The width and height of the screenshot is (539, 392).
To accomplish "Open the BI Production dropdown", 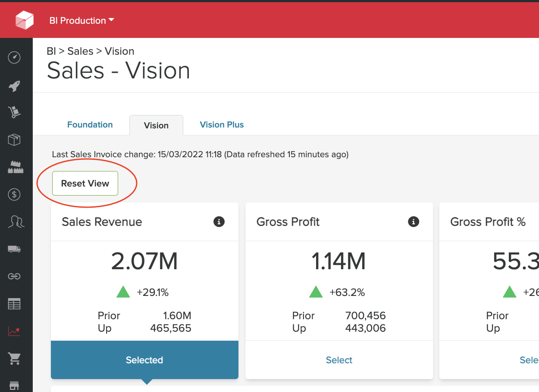I will [82, 20].
